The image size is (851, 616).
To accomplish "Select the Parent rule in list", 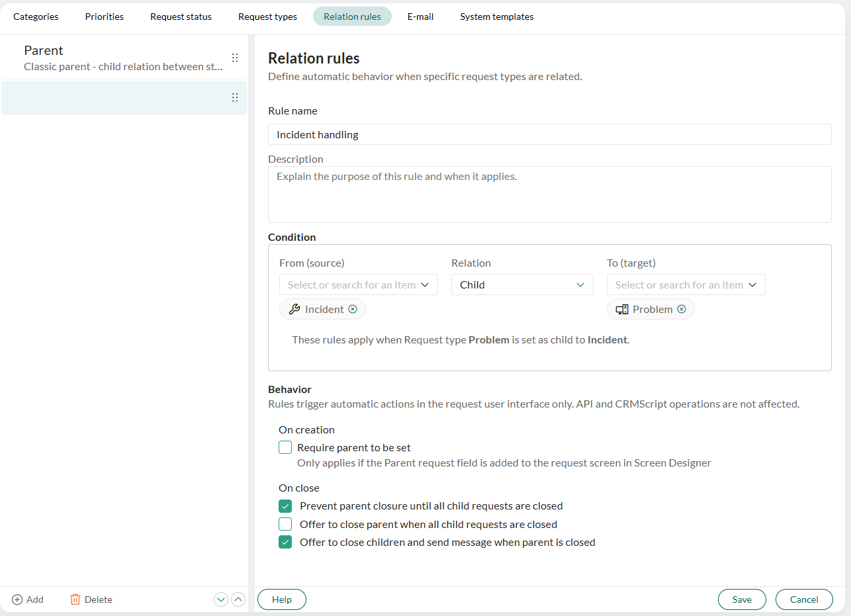I will (124, 58).
